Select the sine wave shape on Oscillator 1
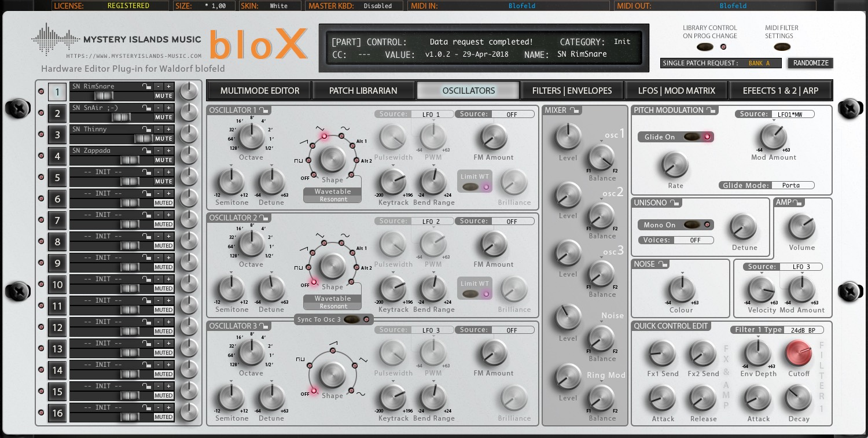The width and height of the screenshot is (868, 438). 341,137
